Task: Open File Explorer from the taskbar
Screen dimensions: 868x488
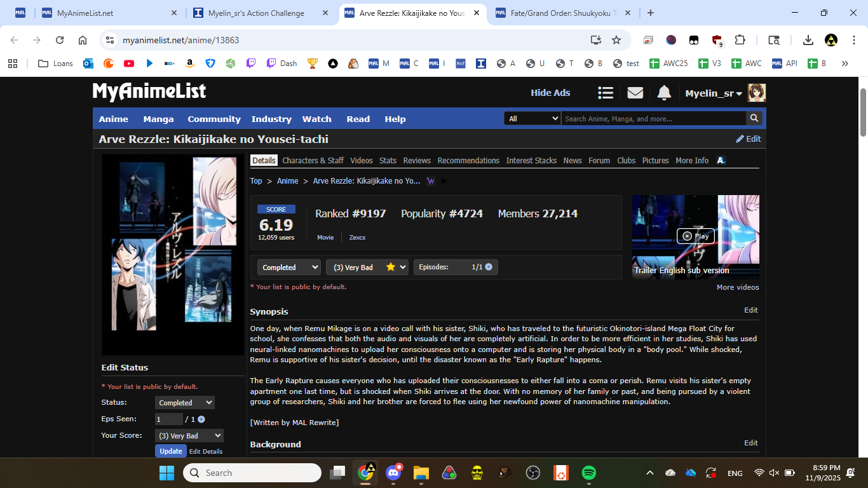Action: click(x=421, y=473)
